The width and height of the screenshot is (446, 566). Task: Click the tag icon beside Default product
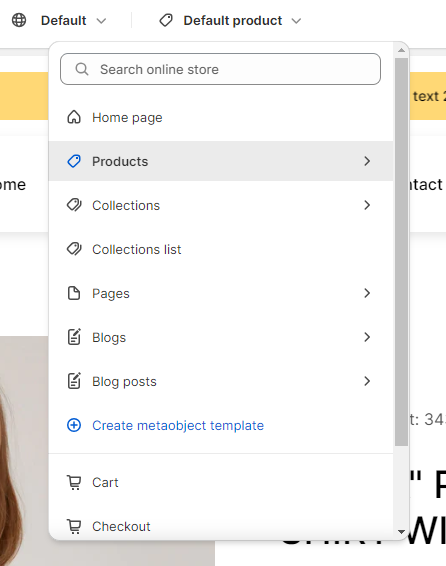(x=166, y=20)
